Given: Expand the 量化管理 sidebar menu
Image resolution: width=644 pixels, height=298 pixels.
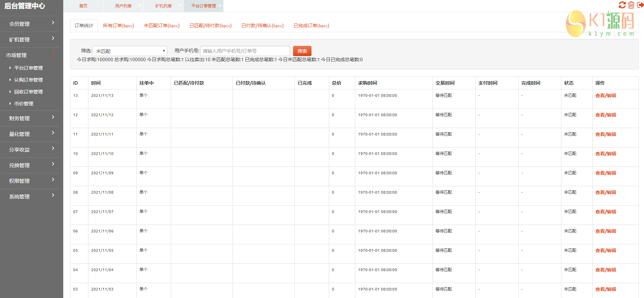Looking at the screenshot, I should click(x=30, y=134).
